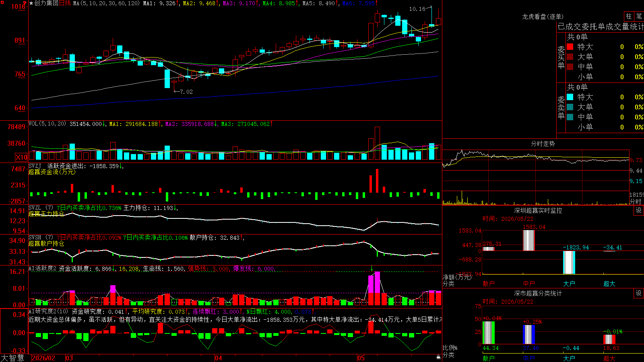Click the 大智慧 logo at bottom-left
Image resolution: width=644 pixels, height=362 pixels.
pyautogui.click(x=12, y=358)
